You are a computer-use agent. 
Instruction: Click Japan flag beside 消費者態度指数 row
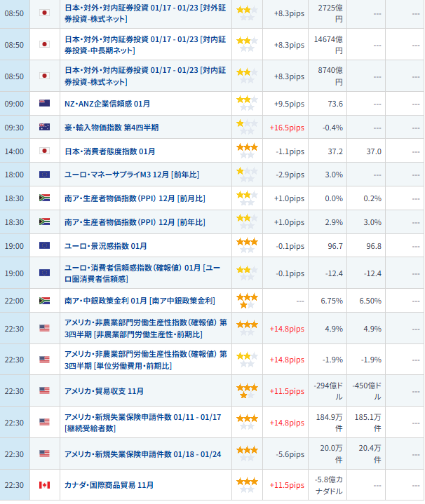click(x=44, y=151)
